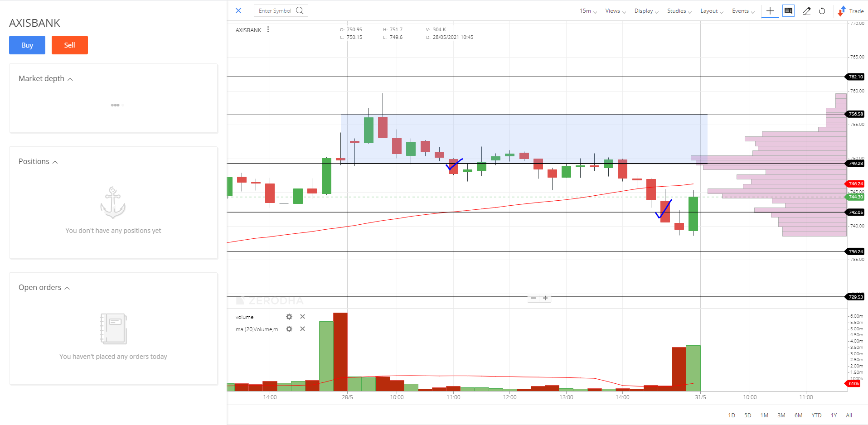Click the 736.24 horizontal line price label

[x=855, y=251]
